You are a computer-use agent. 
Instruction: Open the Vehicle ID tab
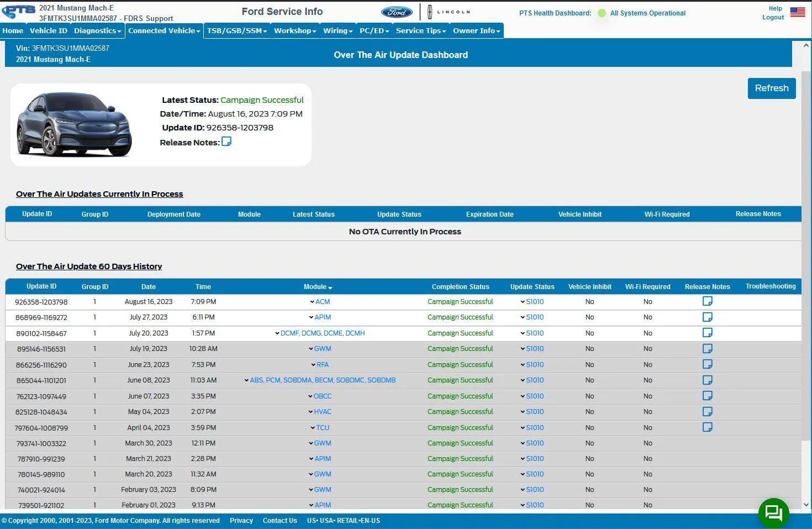48,31
